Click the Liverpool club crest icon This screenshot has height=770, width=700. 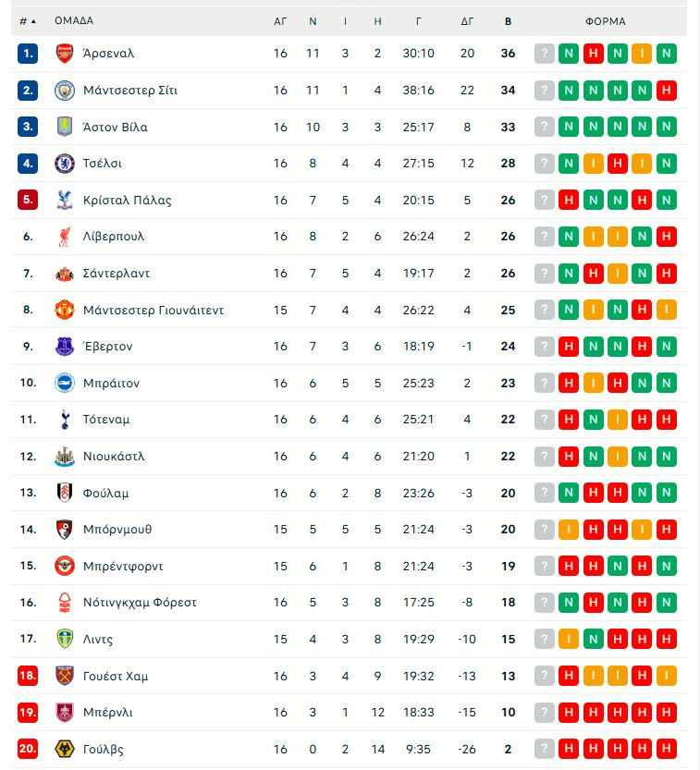(x=64, y=237)
